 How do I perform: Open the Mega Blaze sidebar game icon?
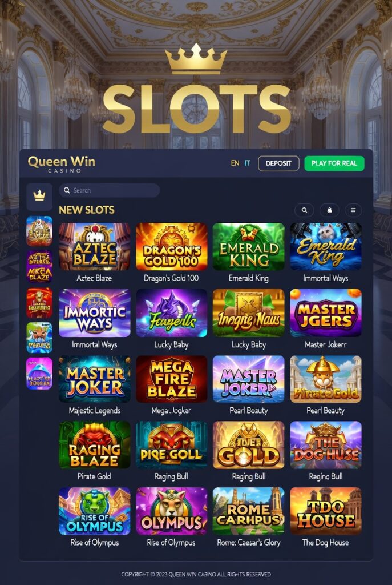tap(39, 266)
